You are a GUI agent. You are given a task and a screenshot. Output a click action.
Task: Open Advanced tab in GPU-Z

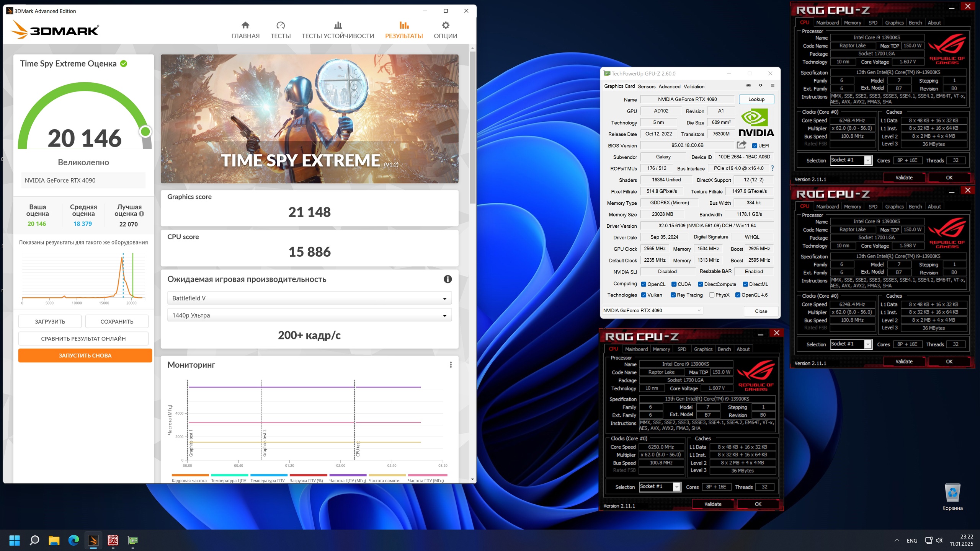(670, 86)
